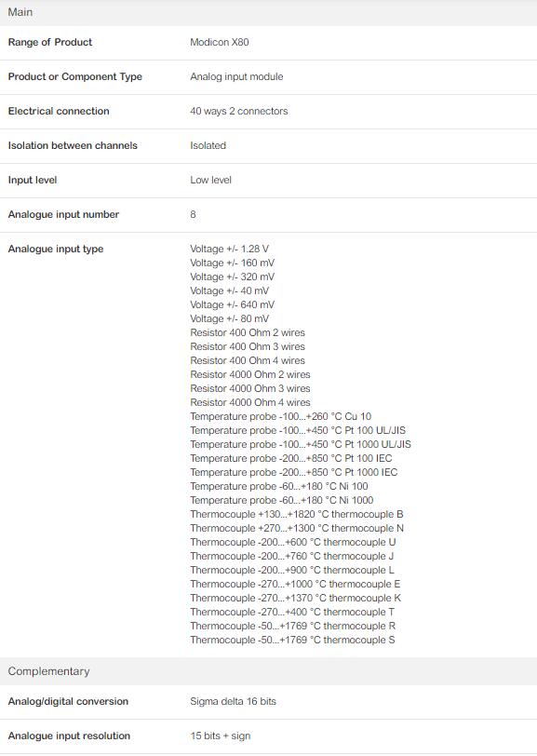
Task: Click the Analogue input type label
Action: click(56, 249)
